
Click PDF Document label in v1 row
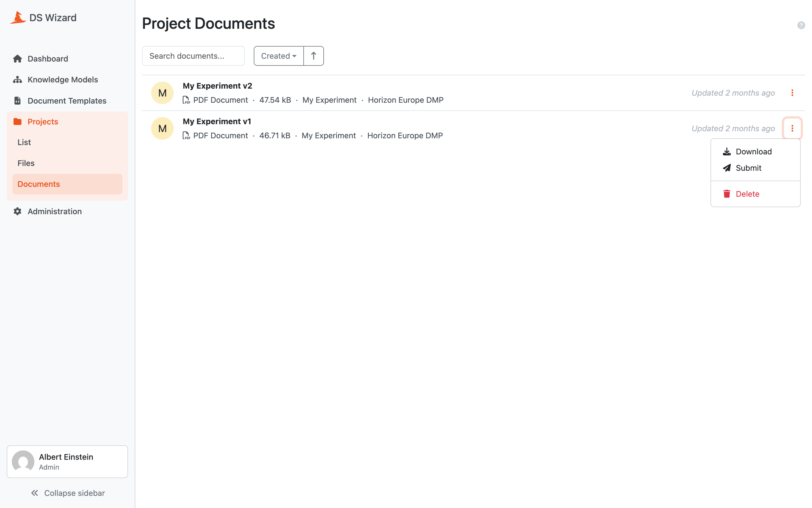[x=220, y=136]
